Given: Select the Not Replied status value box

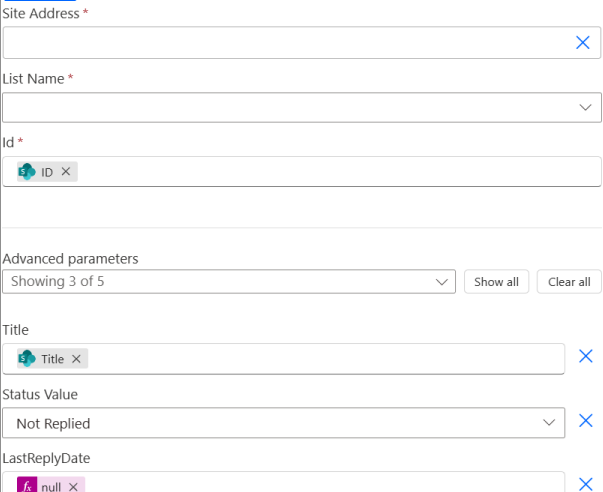Looking at the screenshot, I should pyautogui.click(x=283, y=423).
